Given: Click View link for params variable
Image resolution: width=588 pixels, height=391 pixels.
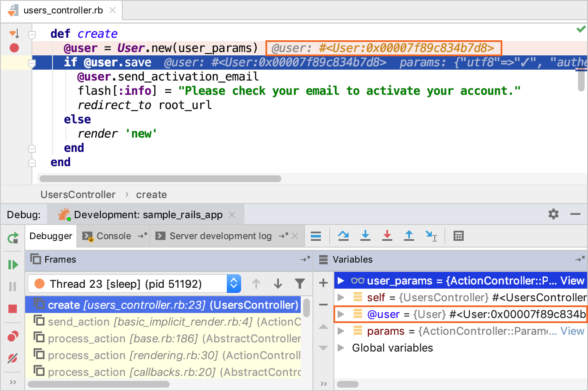Looking at the screenshot, I should [x=572, y=331].
